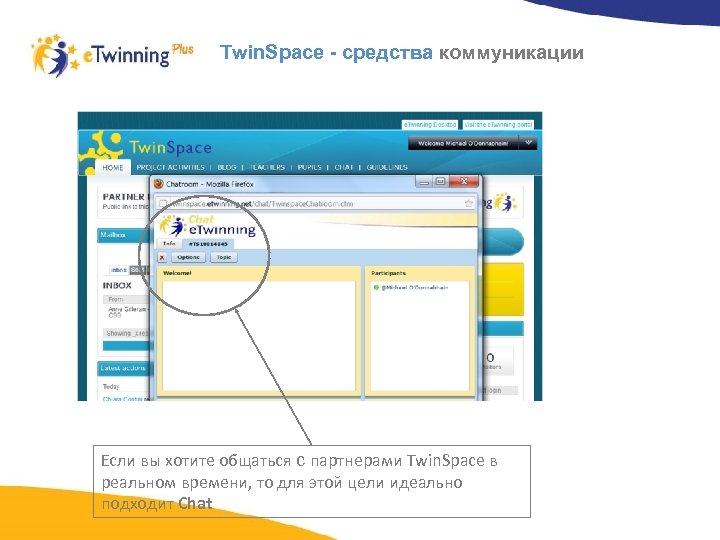Click green status dot beside Michael O'Donnabhain
This screenshot has height=540, width=720.
pos(376,287)
